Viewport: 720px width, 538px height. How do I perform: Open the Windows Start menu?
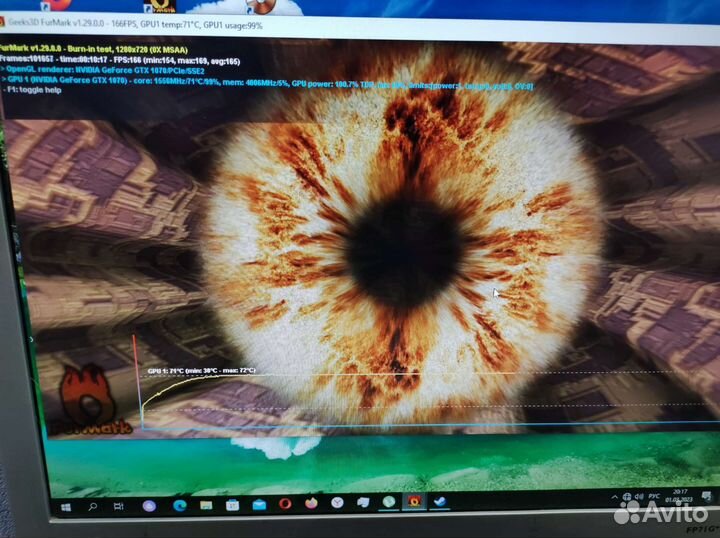[x=66, y=507]
